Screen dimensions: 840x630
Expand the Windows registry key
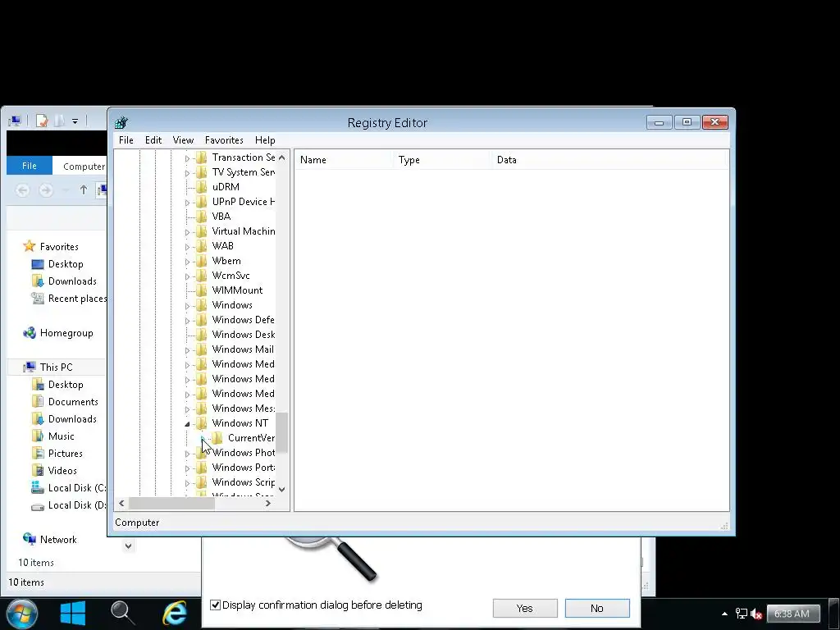(x=187, y=306)
